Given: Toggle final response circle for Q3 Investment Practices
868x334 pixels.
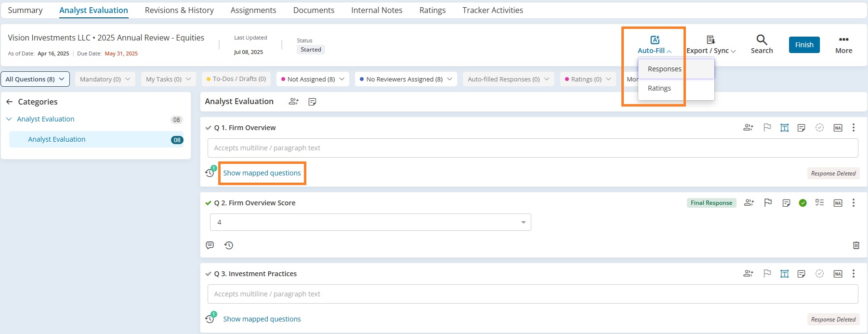Looking at the screenshot, I should tap(819, 274).
